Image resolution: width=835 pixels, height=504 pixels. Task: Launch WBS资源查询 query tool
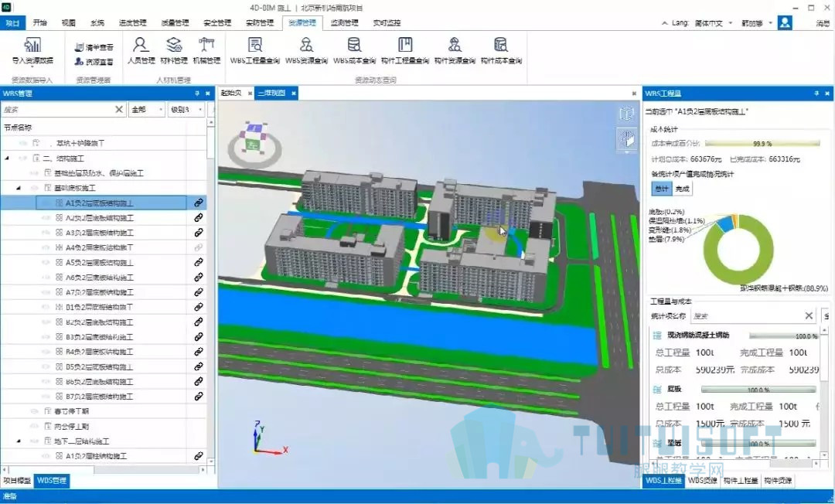click(x=306, y=51)
